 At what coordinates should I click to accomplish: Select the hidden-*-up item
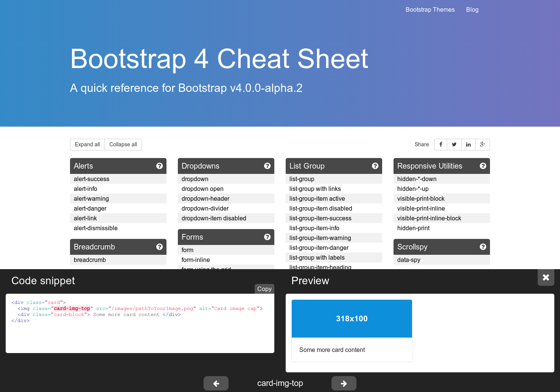tap(442, 189)
